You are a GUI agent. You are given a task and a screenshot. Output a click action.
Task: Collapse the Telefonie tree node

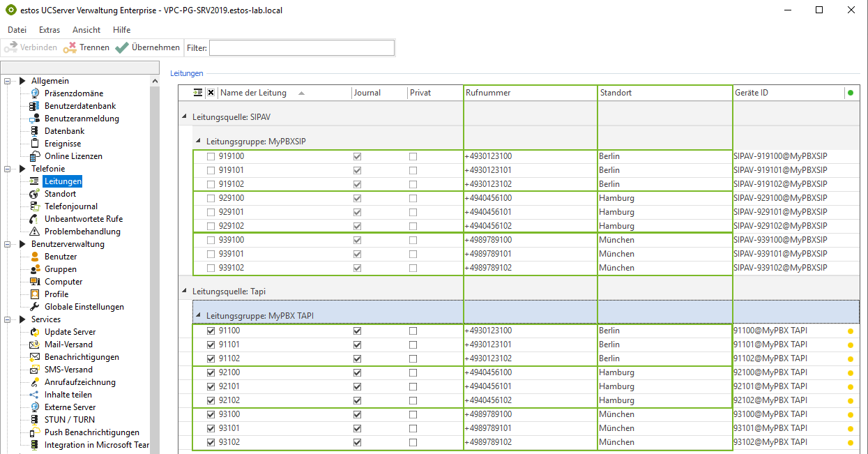click(x=8, y=169)
